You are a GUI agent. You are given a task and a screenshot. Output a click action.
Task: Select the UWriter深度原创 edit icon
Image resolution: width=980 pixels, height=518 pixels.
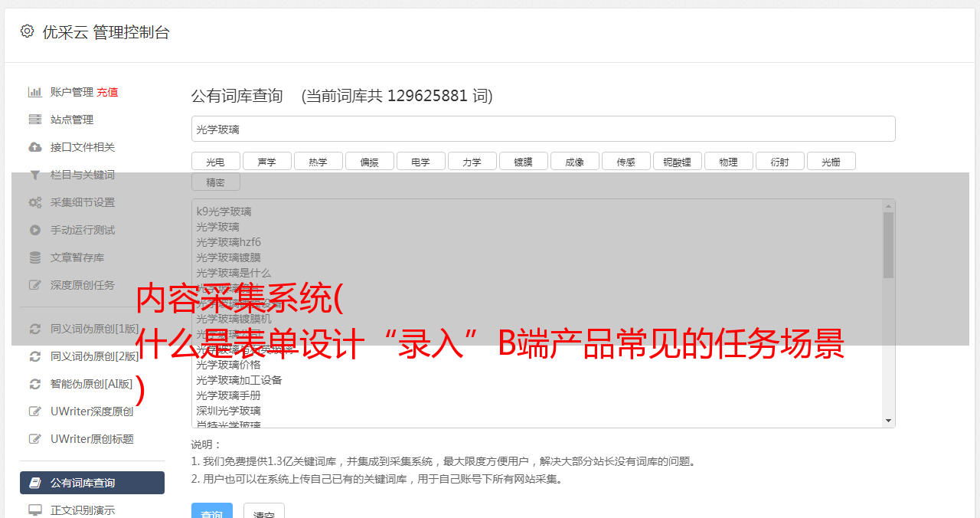[35, 411]
